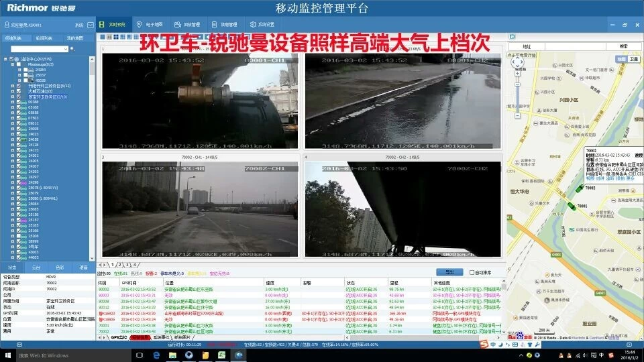The width and height of the screenshot is (644, 362).
Task: Click the vehicle icon of terminal 24284
Action: 32,70
